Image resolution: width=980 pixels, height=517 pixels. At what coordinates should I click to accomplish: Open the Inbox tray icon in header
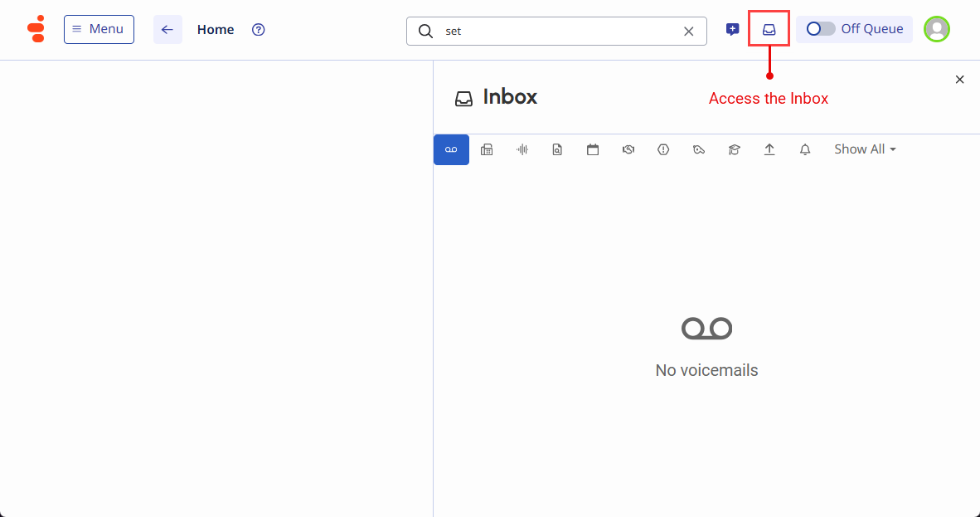coord(769,29)
